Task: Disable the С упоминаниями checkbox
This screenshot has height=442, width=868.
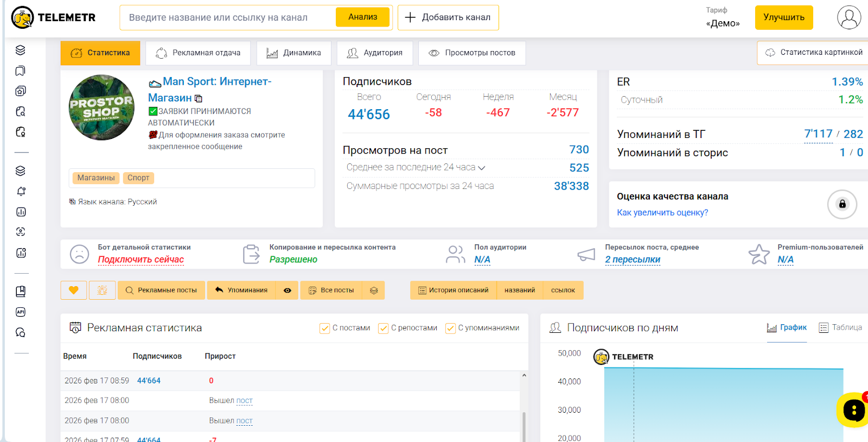Action: coord(450,329)
